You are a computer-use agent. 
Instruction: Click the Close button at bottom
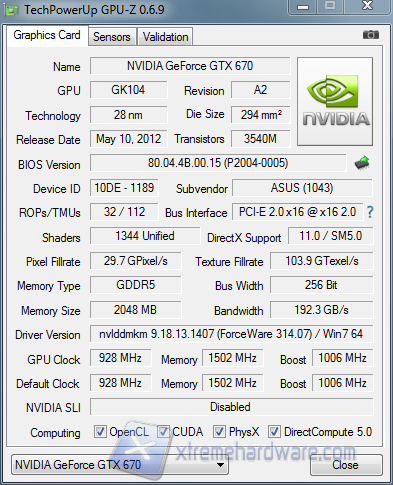pos(346,465)
